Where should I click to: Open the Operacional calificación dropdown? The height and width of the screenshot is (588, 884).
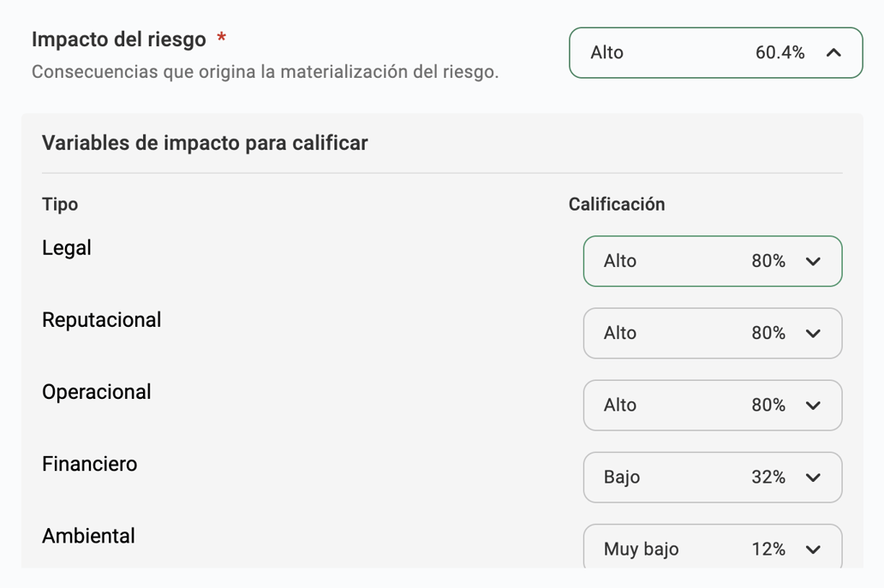pyautogui.click(x=713, y=405)
